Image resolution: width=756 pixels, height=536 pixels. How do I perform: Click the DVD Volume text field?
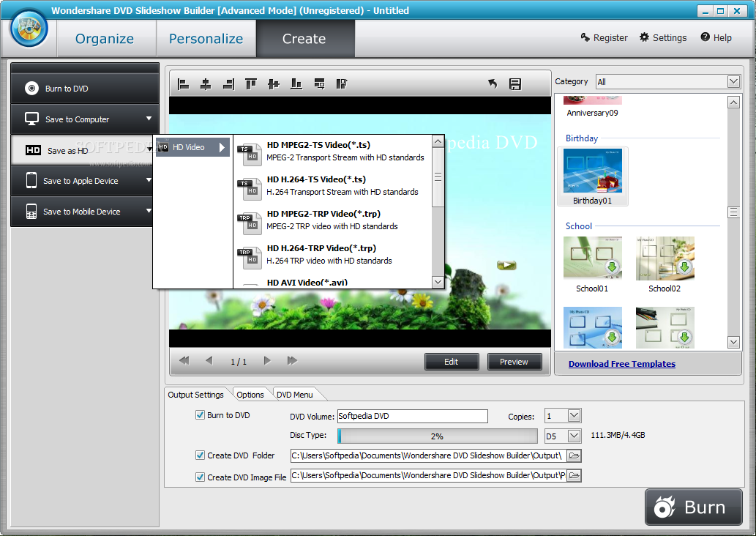pyautogui.click(x=412, y=416)
